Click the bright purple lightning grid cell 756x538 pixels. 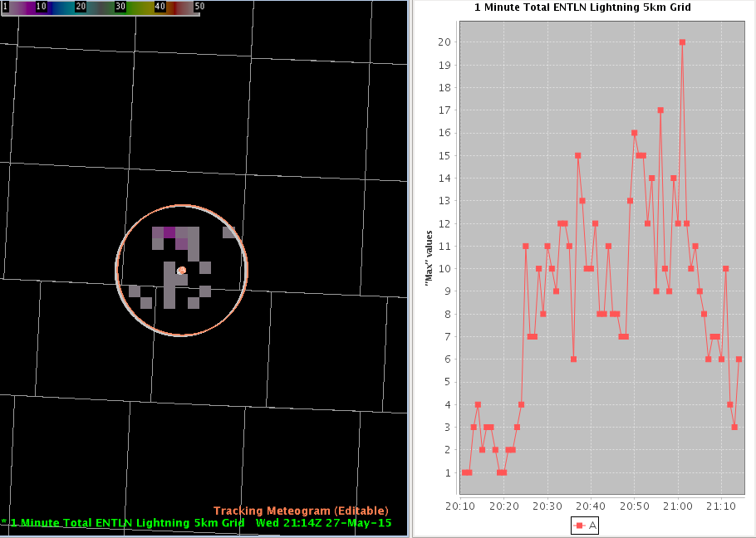169,232
